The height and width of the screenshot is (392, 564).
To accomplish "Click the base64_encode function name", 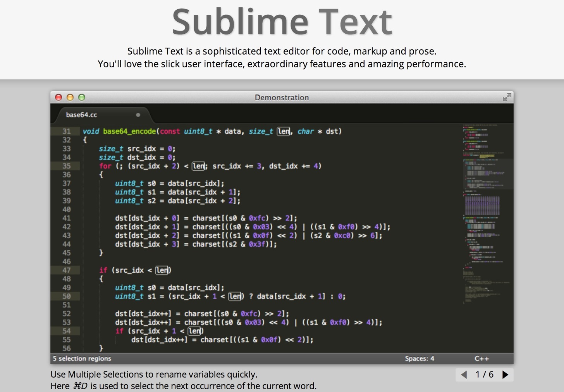I will tap(129, 131).
